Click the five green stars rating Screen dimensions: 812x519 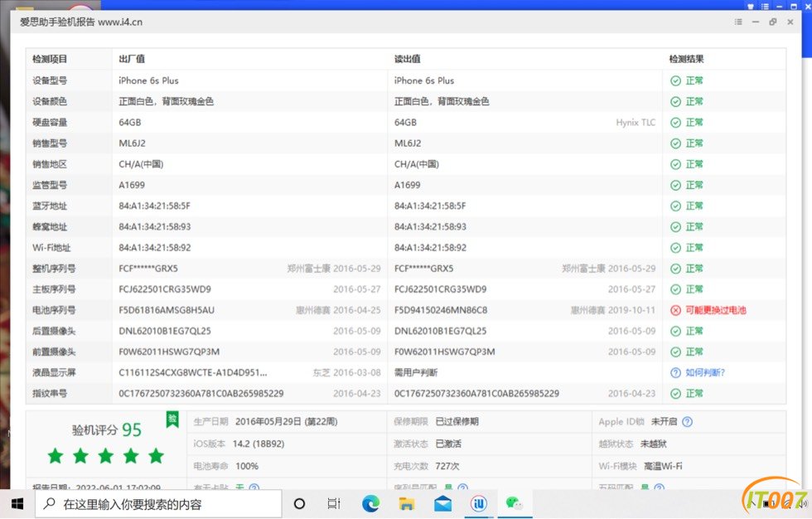(106, 456)
